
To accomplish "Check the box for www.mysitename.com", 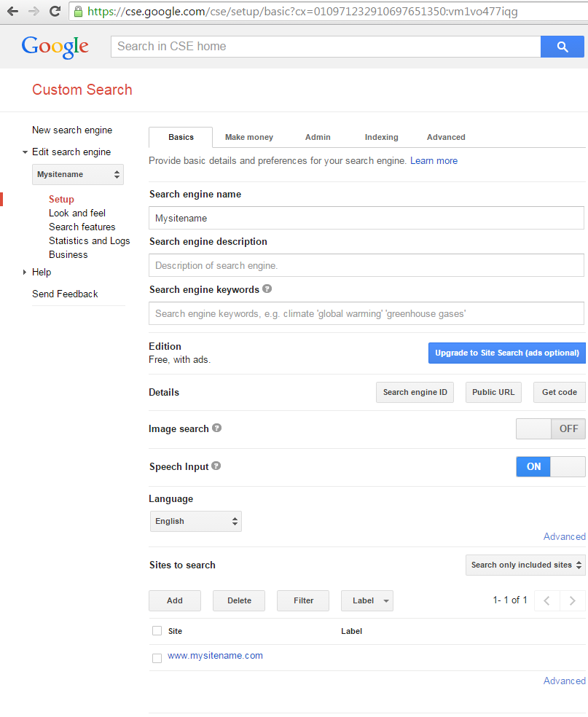I will pyautogui.click(x=157, y=658).
